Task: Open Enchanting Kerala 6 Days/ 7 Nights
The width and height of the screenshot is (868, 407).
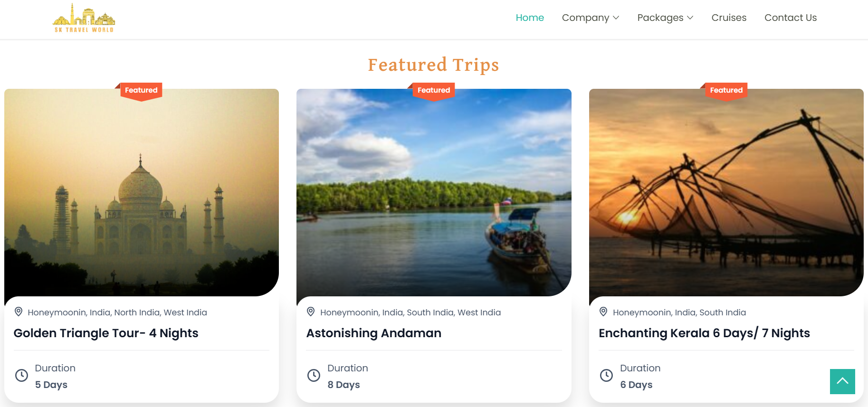Action: (704, 333)
